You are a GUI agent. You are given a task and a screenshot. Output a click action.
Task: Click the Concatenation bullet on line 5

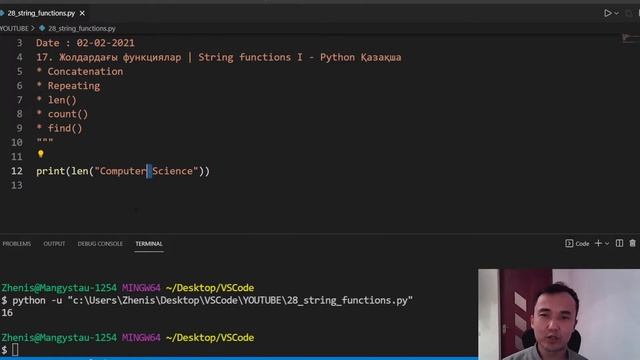[80, 71]
